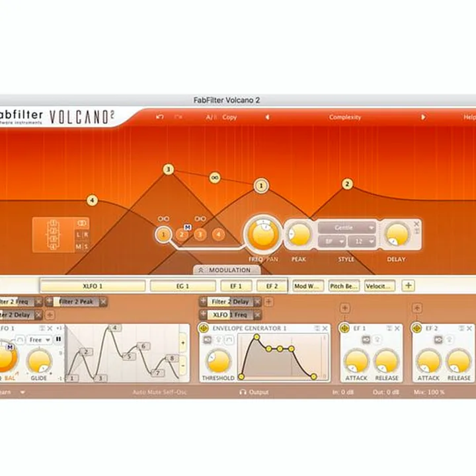Collapse the MODULATION section
This screenshot has width=476, height=476.
pyautogui.click(x=227, y=270)
